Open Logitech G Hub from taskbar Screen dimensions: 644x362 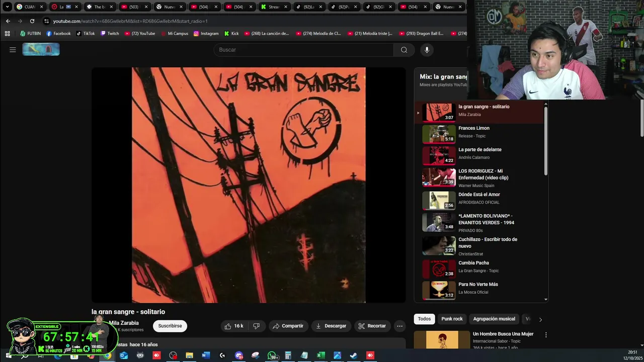[222, 355]
